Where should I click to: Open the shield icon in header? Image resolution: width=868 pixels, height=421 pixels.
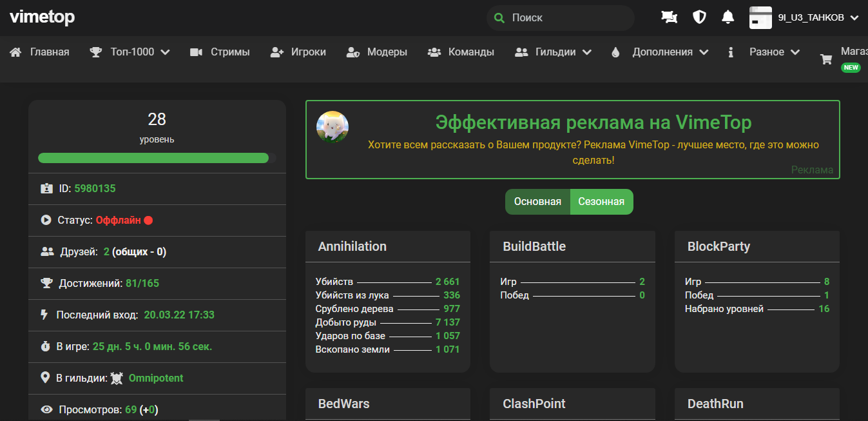[x=699, y=17]
